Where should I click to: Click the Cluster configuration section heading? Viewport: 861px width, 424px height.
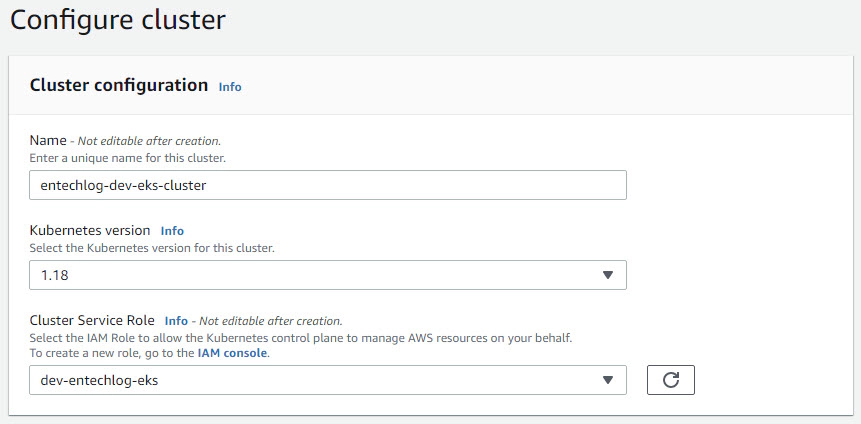pos(119,85)
